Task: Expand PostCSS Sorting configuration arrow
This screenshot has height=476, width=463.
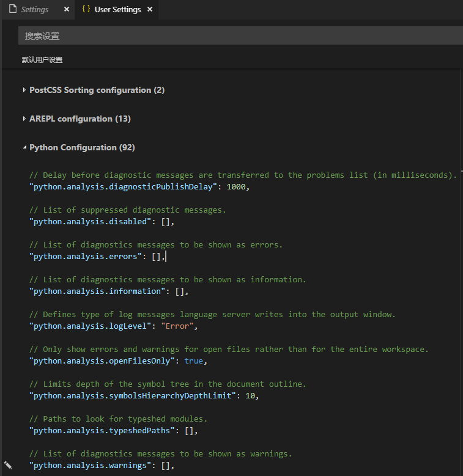Action: (24, 90)
